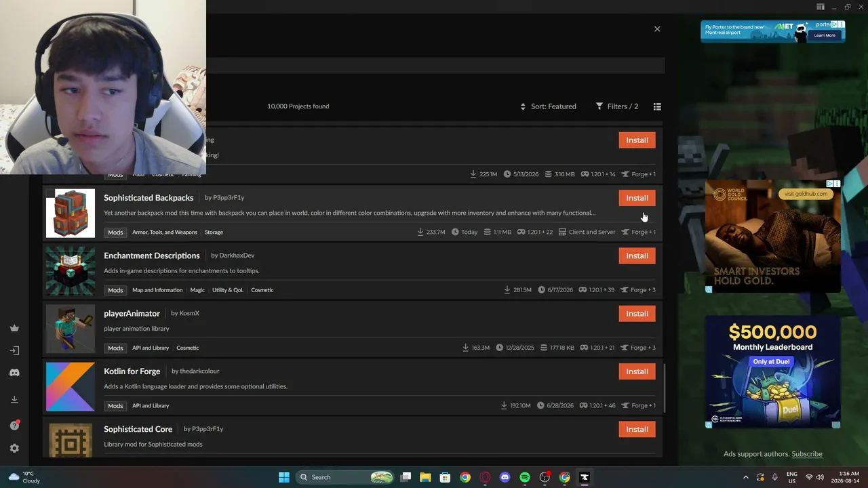The image size is (868, 488).
Task: Open the Filters / 2 panel
Action: (617, 106)
